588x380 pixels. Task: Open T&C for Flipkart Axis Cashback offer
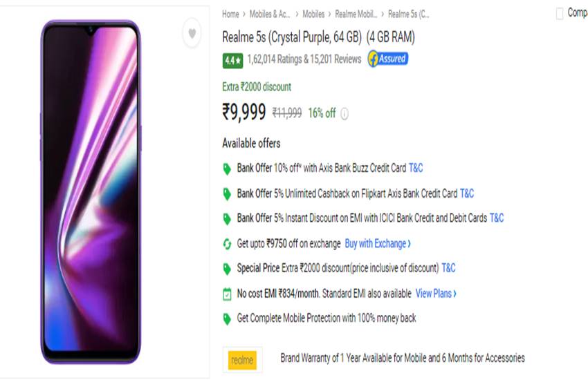[x=467, y=193]
